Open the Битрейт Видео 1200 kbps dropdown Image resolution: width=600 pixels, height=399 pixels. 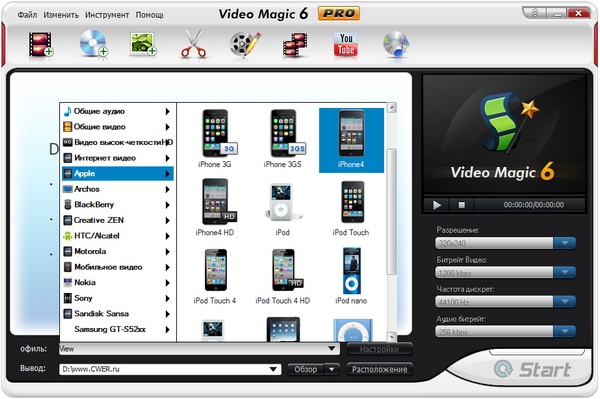coord(565,273)
